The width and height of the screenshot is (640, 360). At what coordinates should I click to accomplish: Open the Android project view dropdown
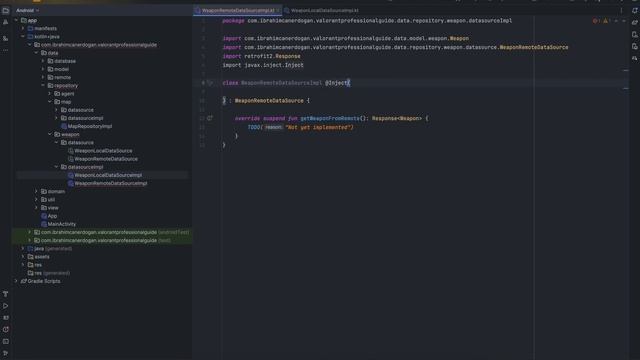(27, 11)
